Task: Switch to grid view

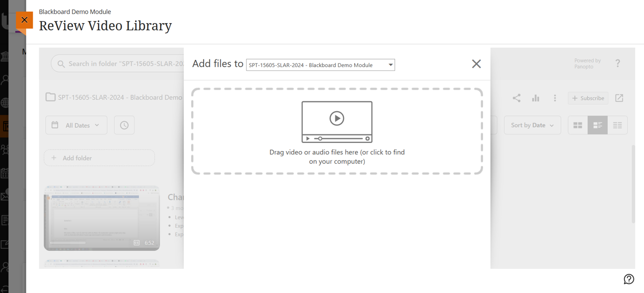Action: [578, 125]
